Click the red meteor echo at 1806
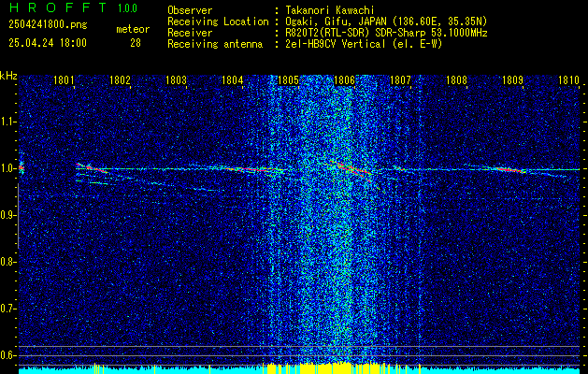The width and height of the screenshot is (588, 374). tap(352, 169)
